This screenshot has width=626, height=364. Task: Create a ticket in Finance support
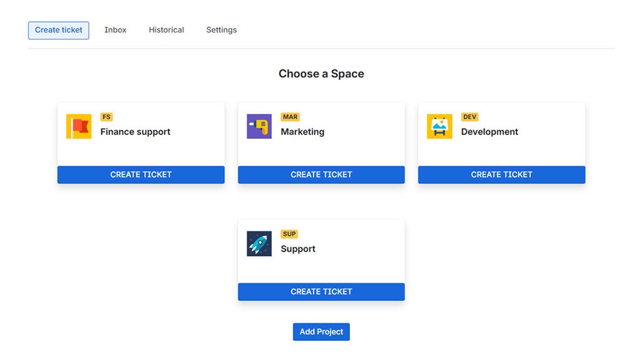pos(141,174)
